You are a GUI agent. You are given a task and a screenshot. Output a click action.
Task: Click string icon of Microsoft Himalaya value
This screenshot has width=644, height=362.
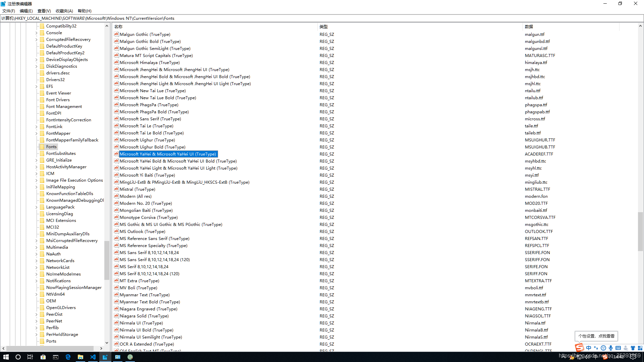click(x=116, y=62)
